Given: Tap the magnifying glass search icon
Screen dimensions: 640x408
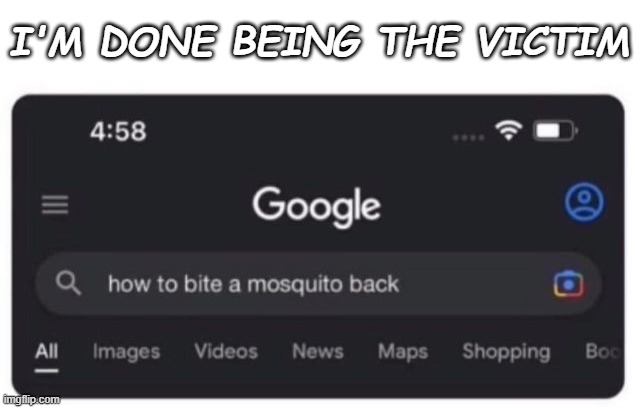Looking at the screenshot, I should click(68, 283).
